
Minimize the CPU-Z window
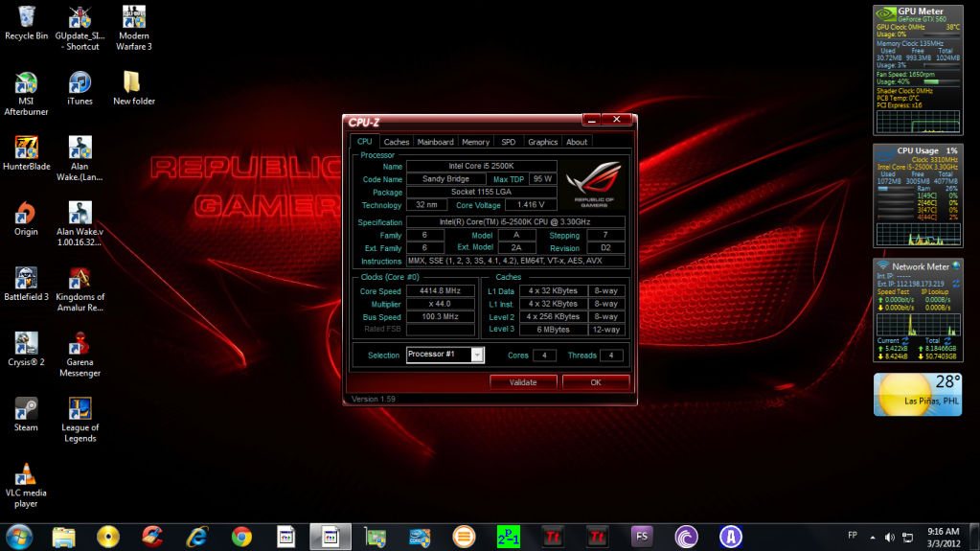591,120
